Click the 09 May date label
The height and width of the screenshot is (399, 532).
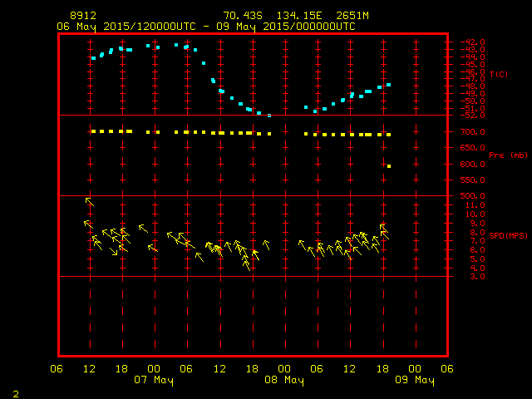(415, 380)
